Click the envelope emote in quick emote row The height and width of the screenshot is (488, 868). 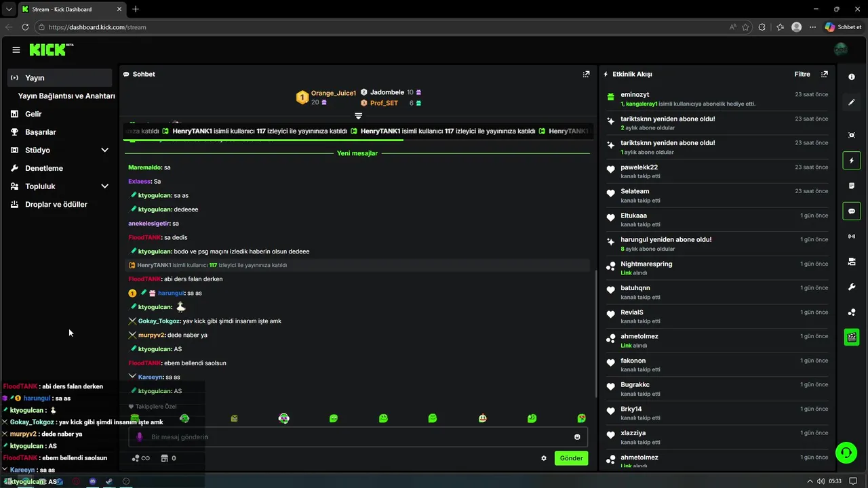coord(234,418)
